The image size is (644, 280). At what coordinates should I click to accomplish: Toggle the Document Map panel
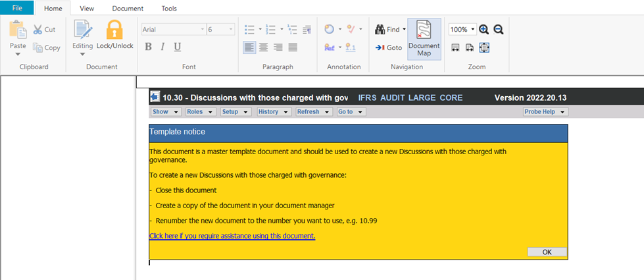pyautogui.click(x=424, y=38)
